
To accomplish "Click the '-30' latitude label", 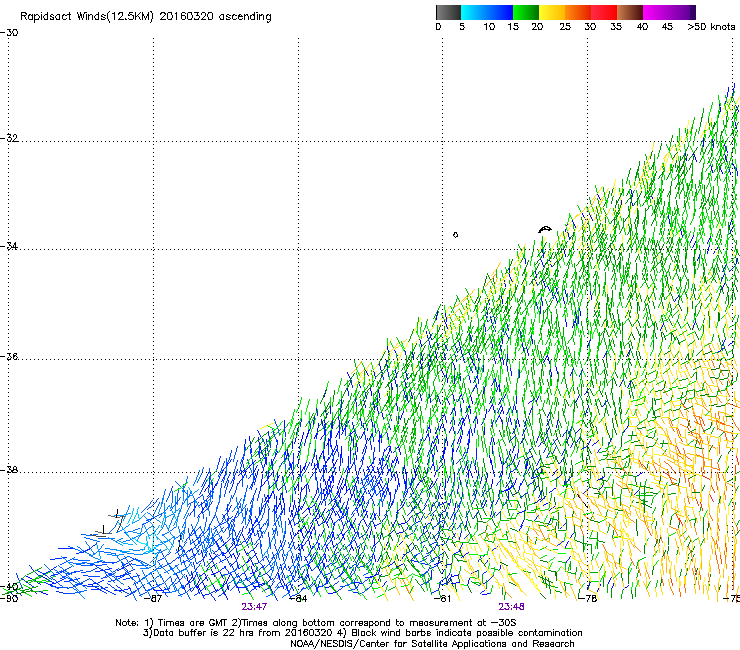I will click(x=9, y=32).
